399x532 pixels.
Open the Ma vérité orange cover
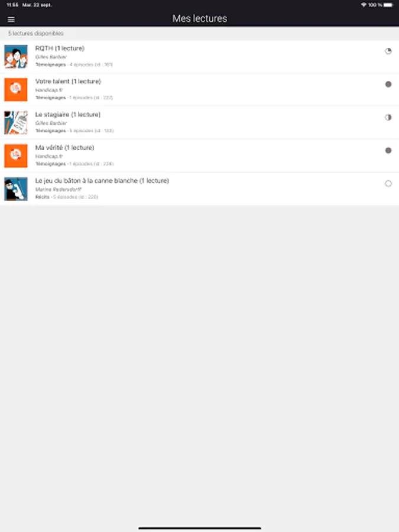coord(15,155)
